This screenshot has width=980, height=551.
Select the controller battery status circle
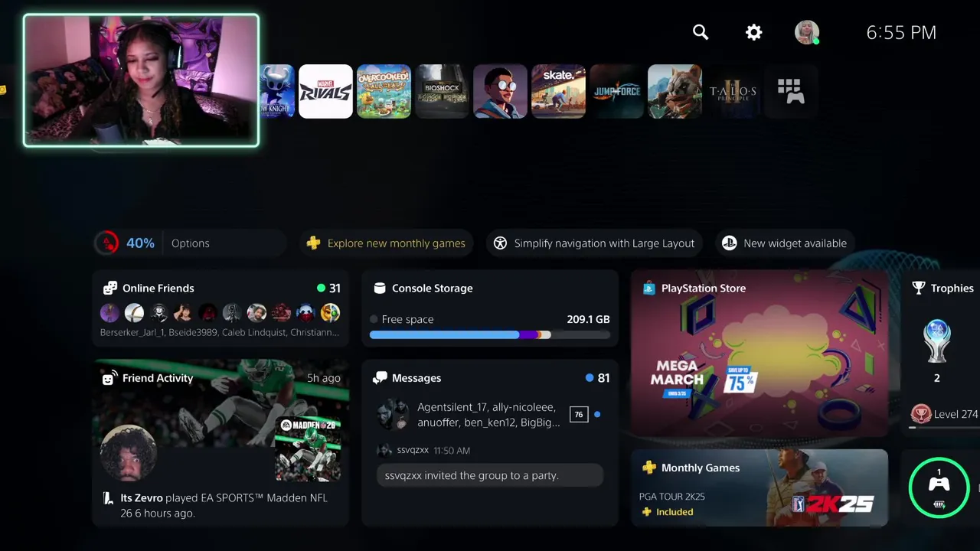939,487
